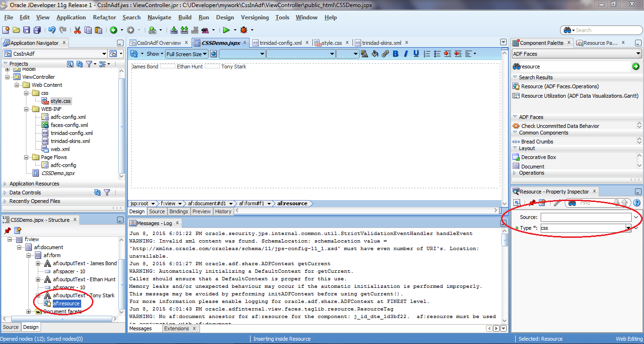
Task: Run the application with green play icon
Action: click(x=226, y=30)
